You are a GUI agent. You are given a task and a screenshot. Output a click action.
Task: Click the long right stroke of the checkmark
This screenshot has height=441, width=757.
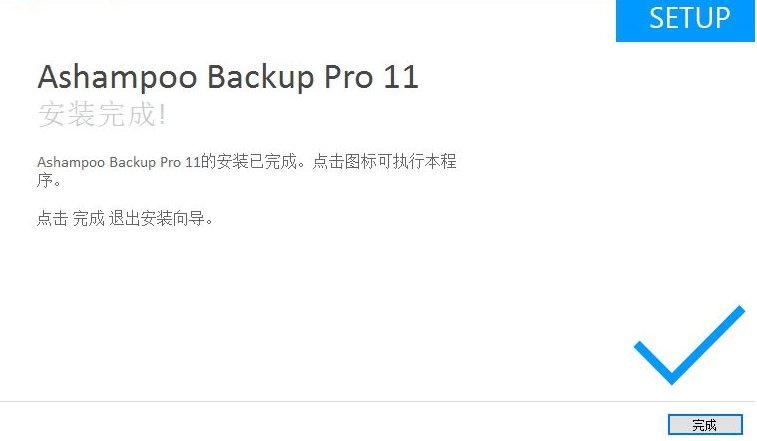tap(709, 343)
